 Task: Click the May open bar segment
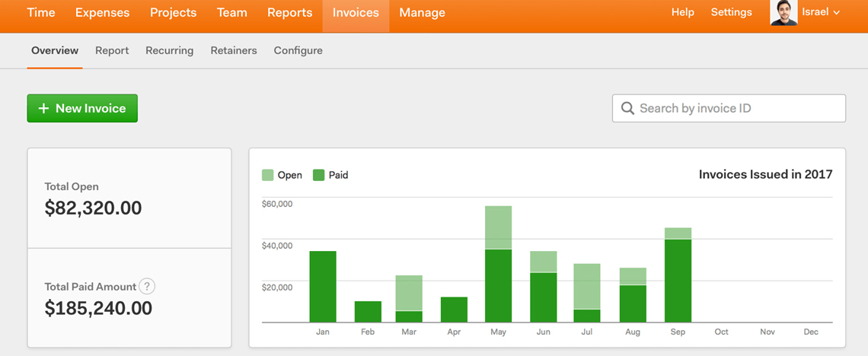coord(498,227)
